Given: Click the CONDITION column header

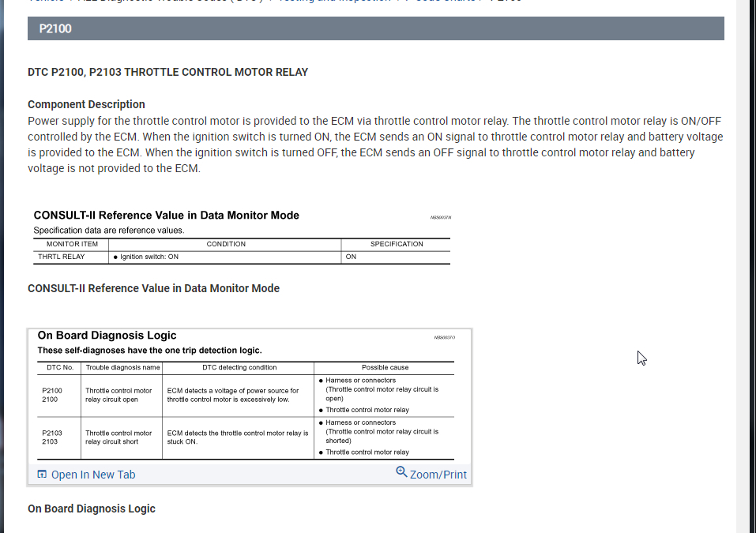Looking at the screenshot, I should pyautogui.click(x=226, y=244).
